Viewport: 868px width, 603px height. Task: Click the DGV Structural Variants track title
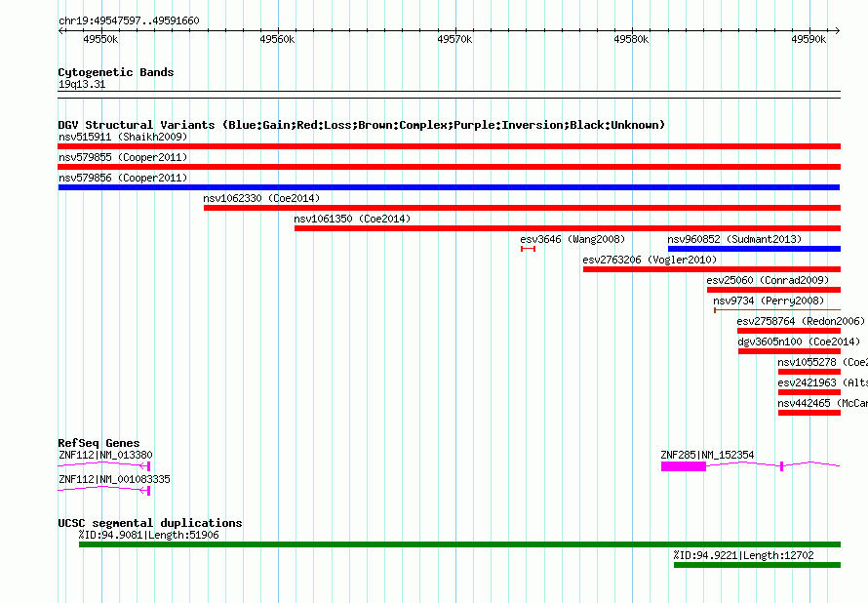pos(361,125)
